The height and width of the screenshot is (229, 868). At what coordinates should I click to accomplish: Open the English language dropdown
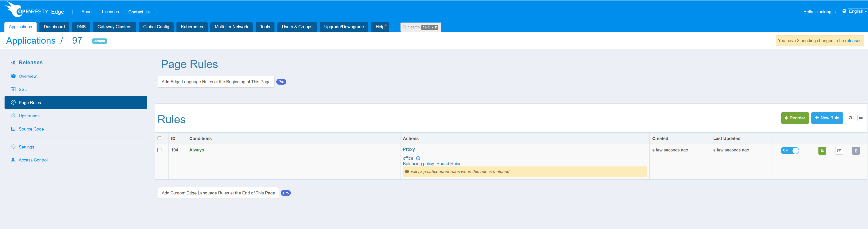click(x=858, y=11)
